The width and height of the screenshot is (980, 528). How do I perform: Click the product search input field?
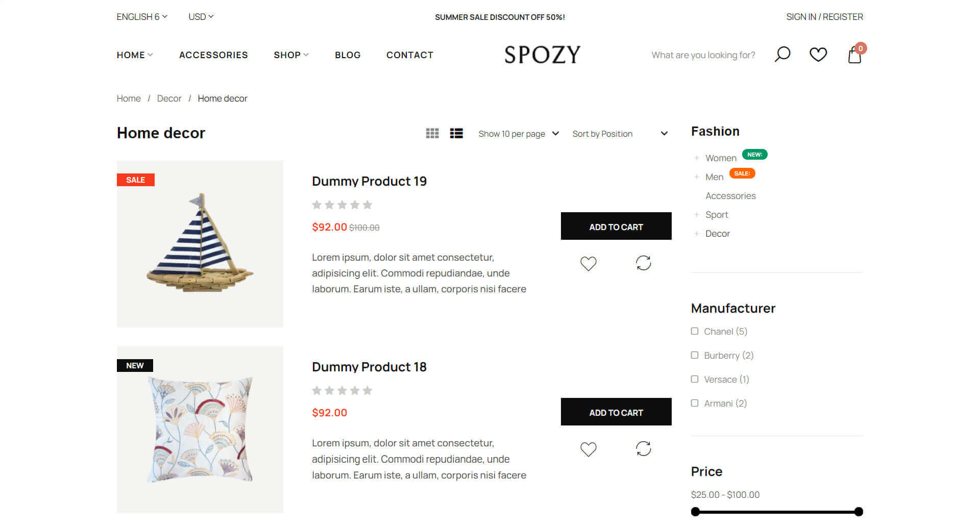(703, 55)
